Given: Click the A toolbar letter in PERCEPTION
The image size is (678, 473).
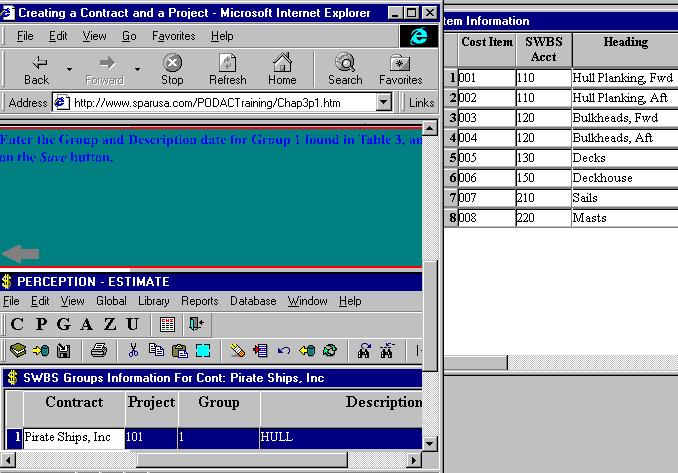Looking at the screenshot, I should point(86,324).
